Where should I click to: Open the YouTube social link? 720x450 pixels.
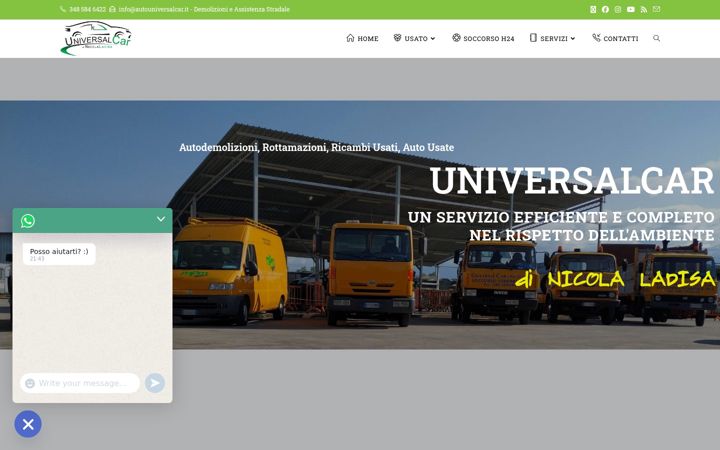click(x=631, y=9)
